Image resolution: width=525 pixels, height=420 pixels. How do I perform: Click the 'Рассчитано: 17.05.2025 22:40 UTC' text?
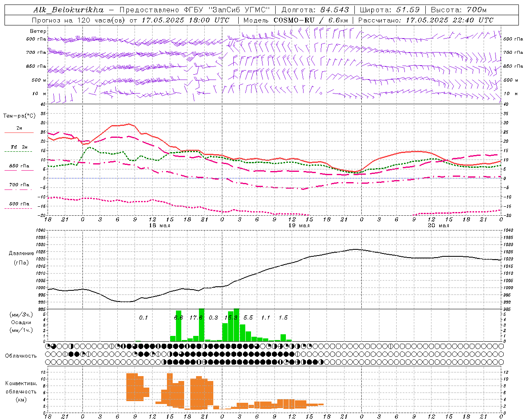click(x=426, y=20)
